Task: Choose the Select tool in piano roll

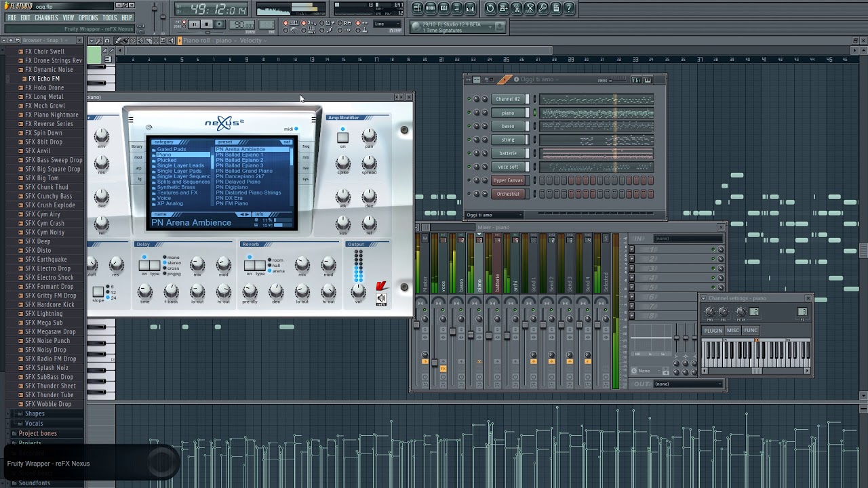Action: (x=155, y=41)
